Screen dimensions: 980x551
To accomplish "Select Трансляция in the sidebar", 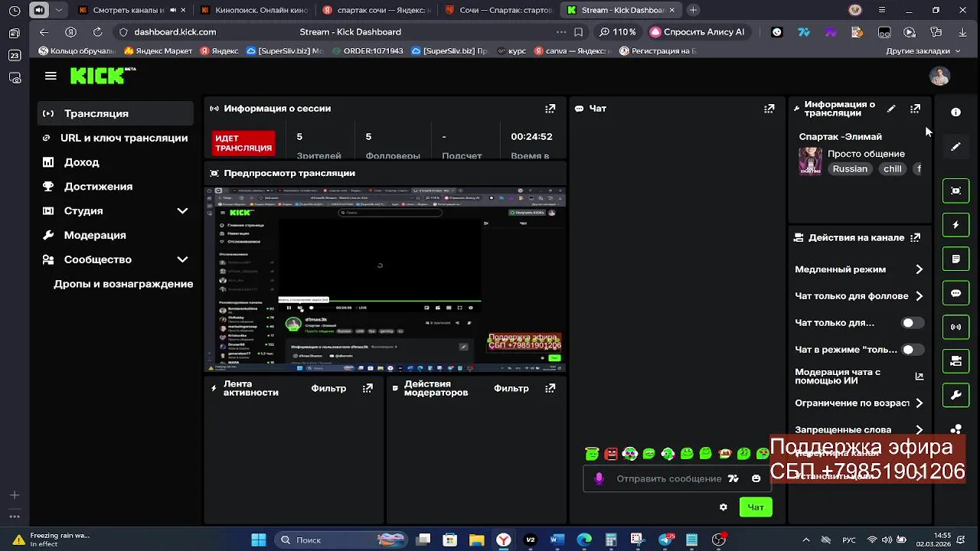I will click(x=116, y=113).
